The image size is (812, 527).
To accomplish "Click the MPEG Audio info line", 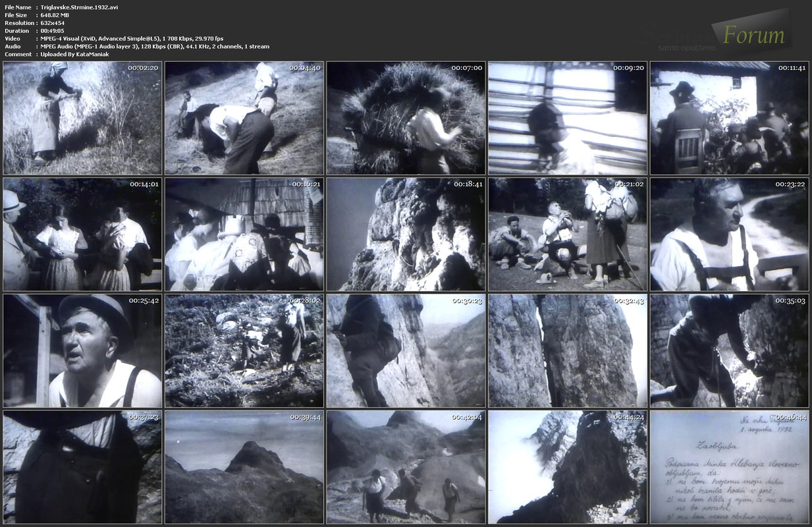I will tap(155, 47).
